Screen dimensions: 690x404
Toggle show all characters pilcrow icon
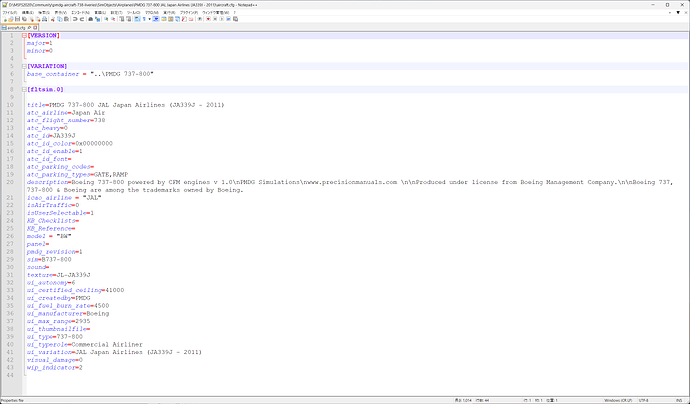[x=144, y=19]
